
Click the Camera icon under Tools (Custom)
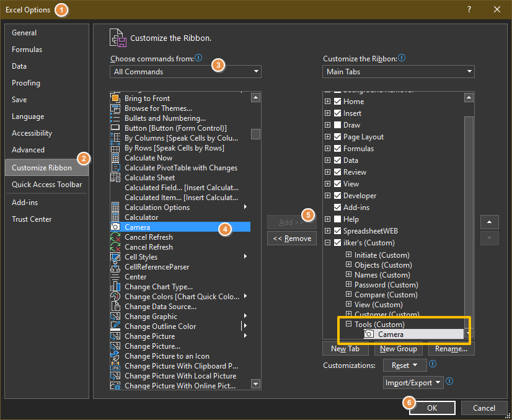click(369, 334)
